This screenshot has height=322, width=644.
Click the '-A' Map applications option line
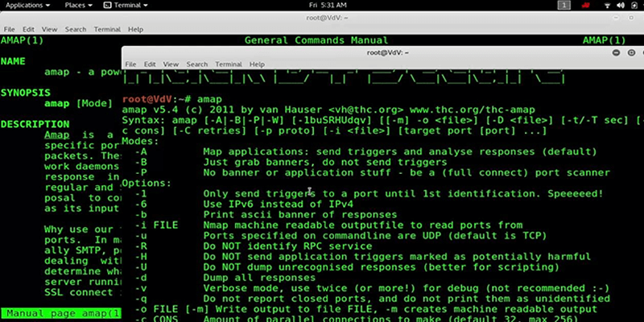click(366, 151)
